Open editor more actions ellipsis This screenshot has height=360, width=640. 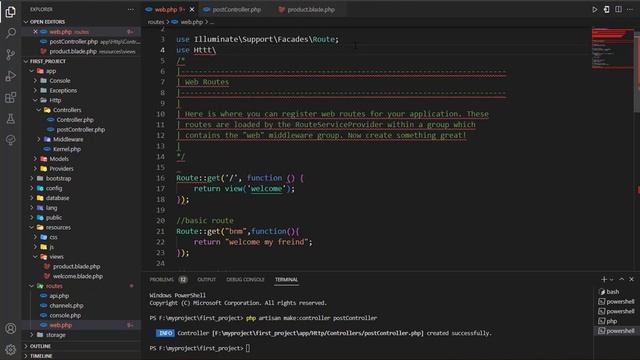[630, 9]
